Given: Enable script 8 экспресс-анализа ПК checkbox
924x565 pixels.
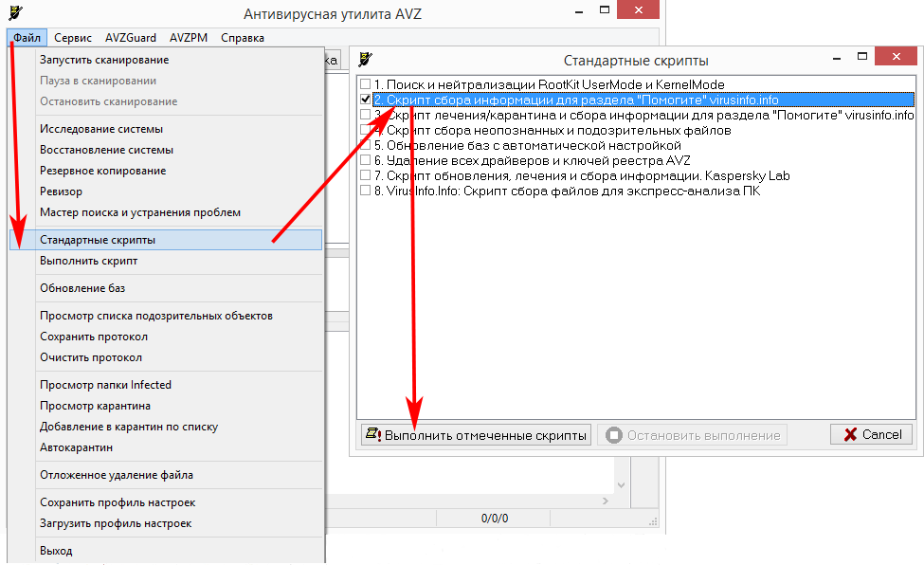Looking at the screenshot, I should pos(366,191).
